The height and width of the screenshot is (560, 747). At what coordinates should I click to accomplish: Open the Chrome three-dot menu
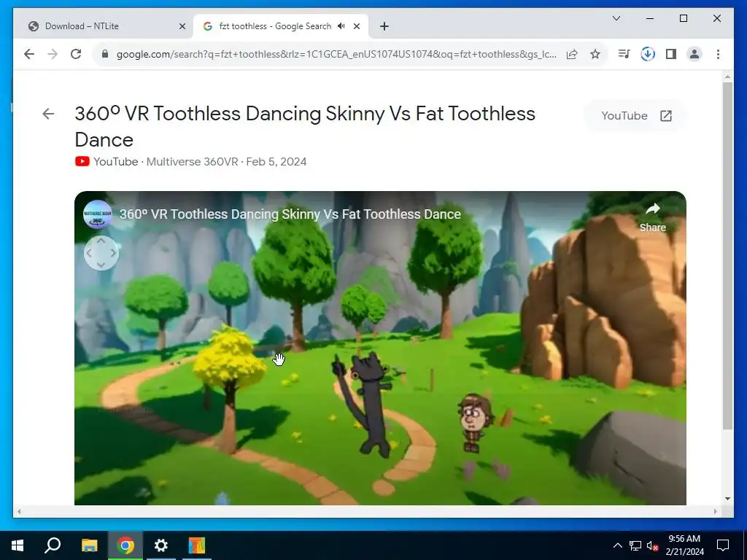point(718,54)
